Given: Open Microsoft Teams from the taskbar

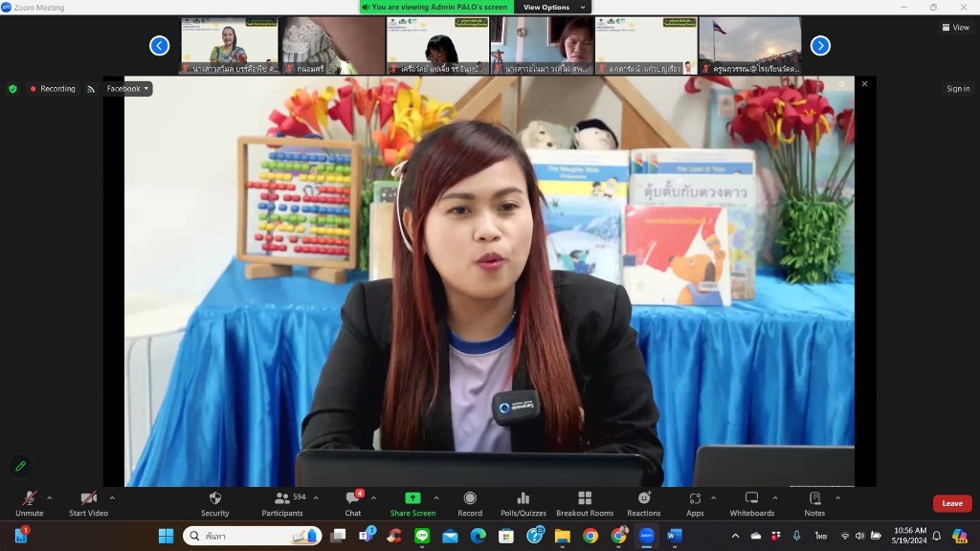Looking at the screenshot, I should [x=367, y=536].
